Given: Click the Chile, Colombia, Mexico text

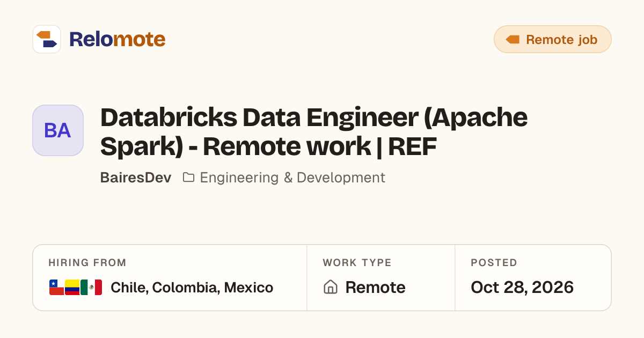Looking at the screenshot, I should pos(192,288).
